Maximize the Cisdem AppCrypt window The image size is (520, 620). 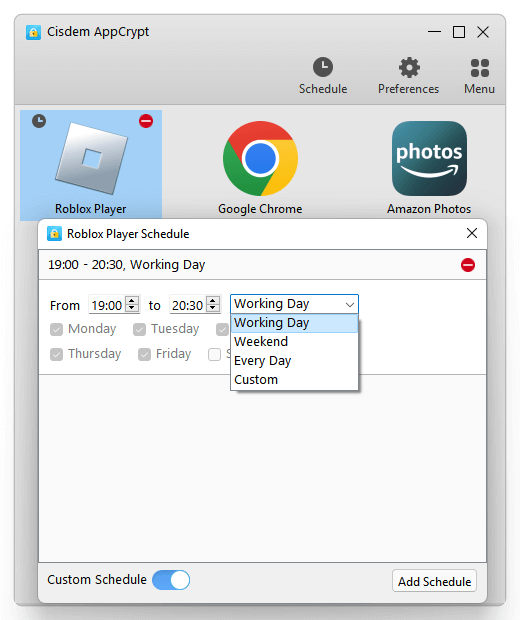(459, 32)
